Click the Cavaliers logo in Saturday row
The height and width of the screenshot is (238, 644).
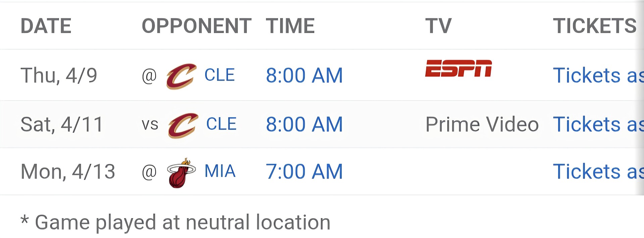[x=183, y=125]
